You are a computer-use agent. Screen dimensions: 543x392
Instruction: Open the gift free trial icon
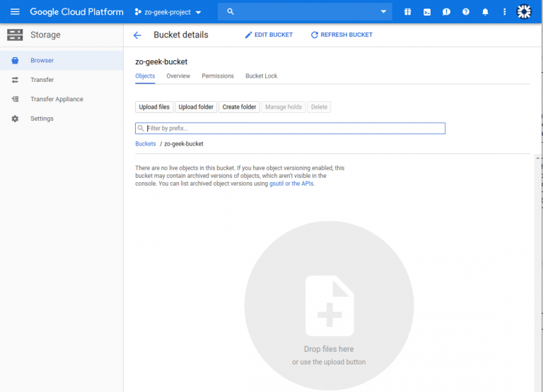407,12
